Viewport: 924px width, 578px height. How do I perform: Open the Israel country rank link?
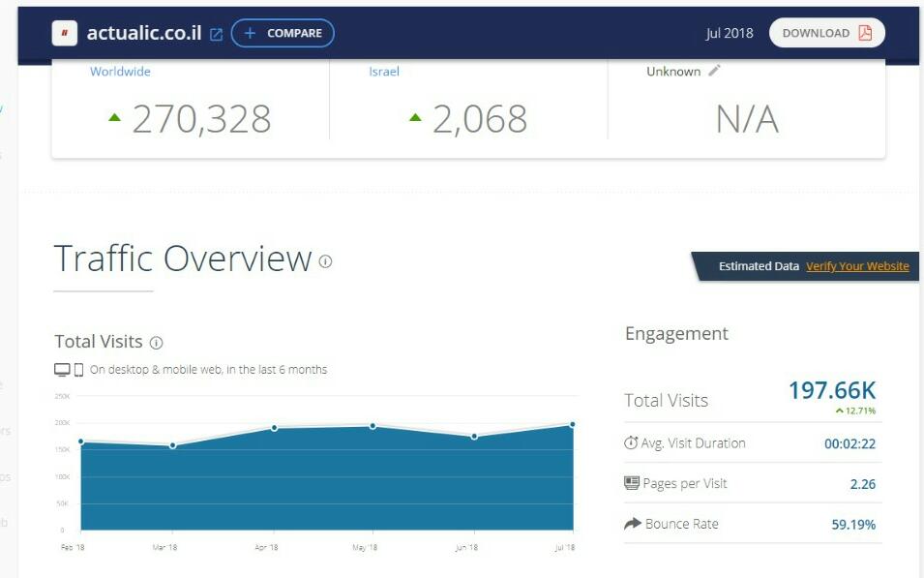[384, 72]
